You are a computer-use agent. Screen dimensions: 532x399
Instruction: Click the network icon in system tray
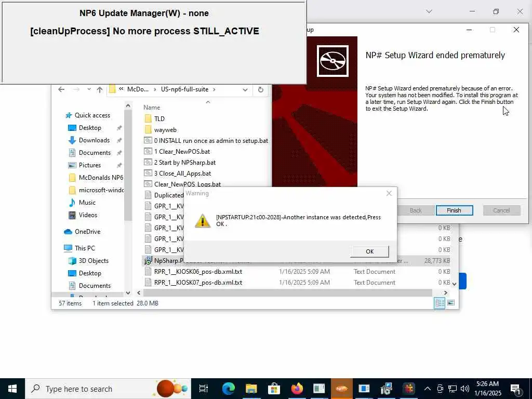click(453, 389)
